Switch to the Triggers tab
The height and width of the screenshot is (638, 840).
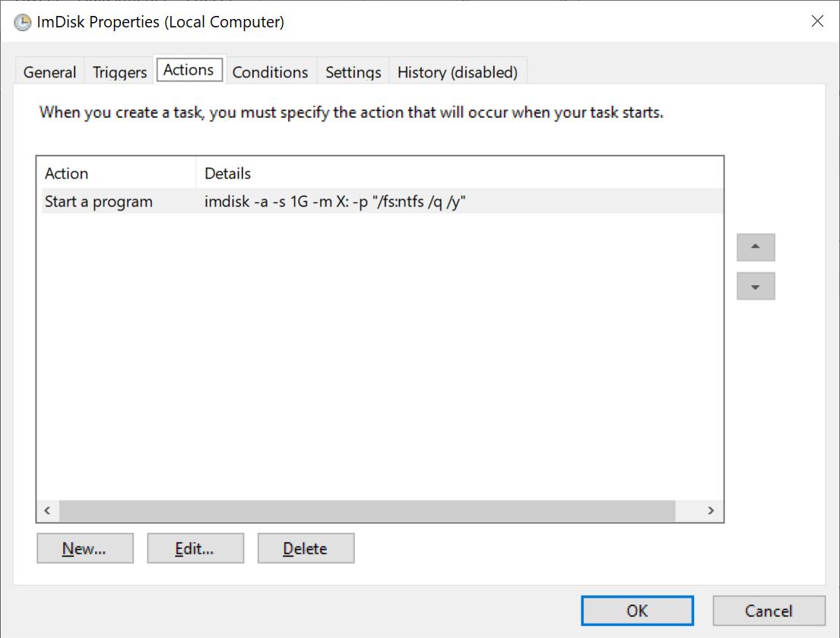pyautogui.click(x=119, y=71)
